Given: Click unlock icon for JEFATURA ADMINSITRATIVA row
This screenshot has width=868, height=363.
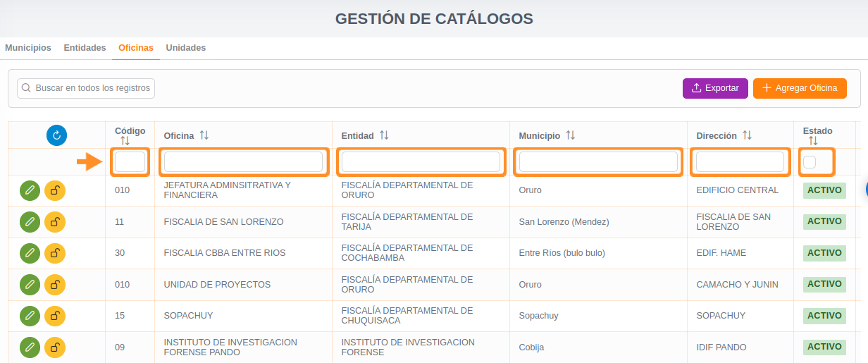Looking at the screenshot, I should [x=55, y=190].
